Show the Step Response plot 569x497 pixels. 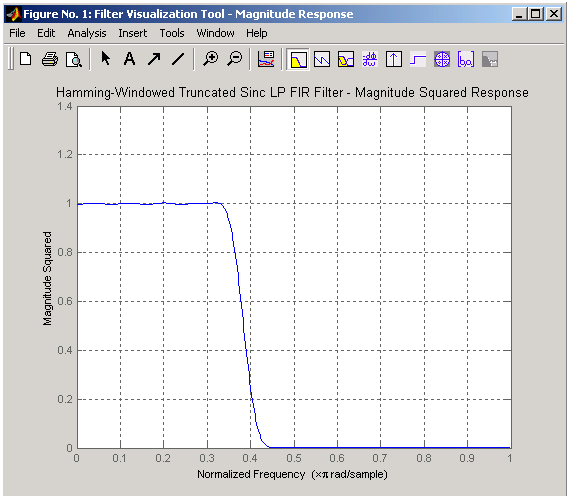tap(418, 59)
